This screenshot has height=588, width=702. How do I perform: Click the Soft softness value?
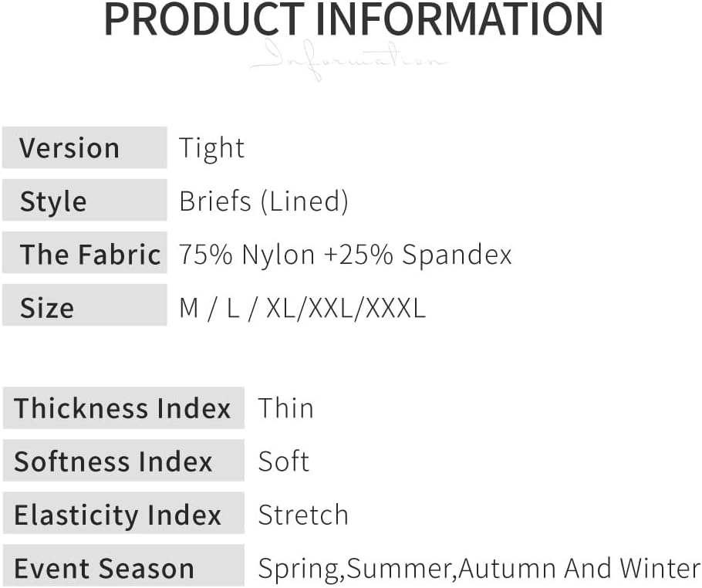[283, 461]
